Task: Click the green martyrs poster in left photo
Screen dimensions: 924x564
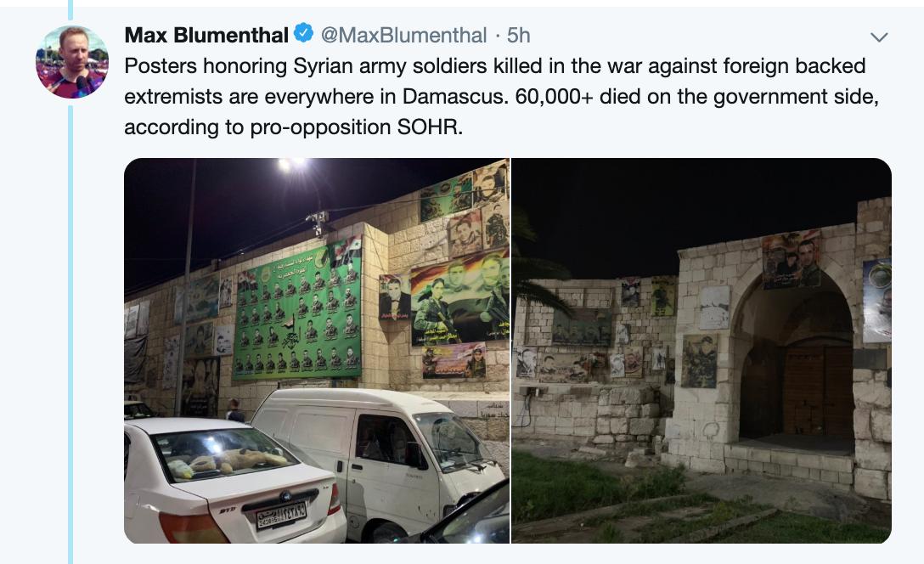Action: (297, 309)
